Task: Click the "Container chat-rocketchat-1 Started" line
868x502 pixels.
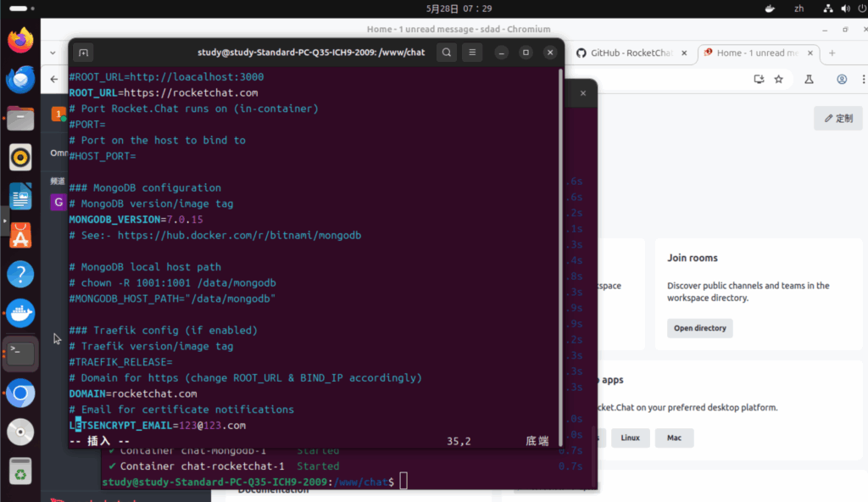Action: tap(224, 466)
